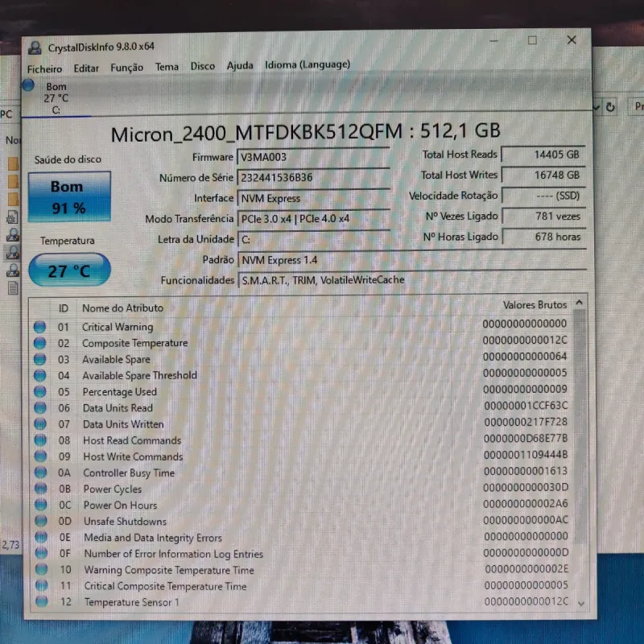The image size is (644, 644).
Task: Click status icon of Available Spare Threshold row
Action: point(39,375)
